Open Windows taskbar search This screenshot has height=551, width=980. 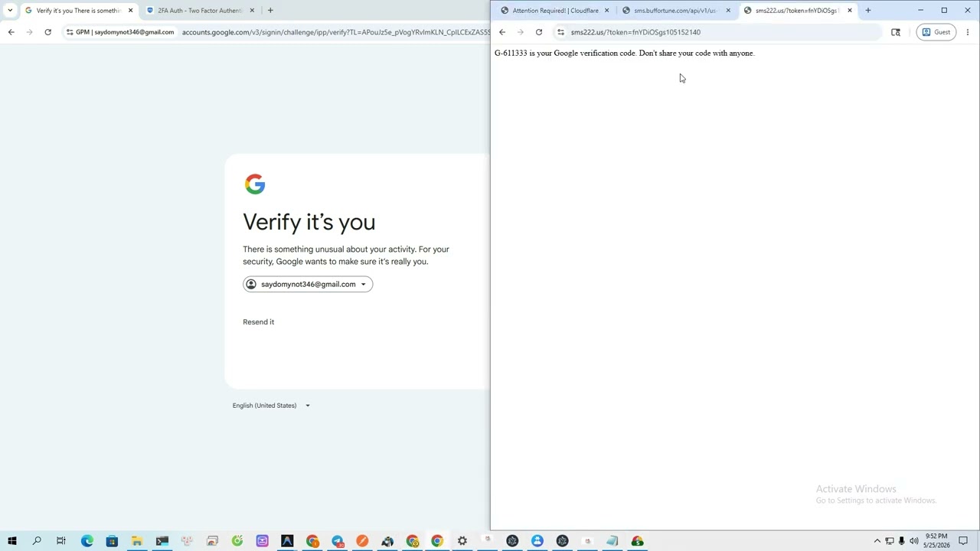pos(36,541)
